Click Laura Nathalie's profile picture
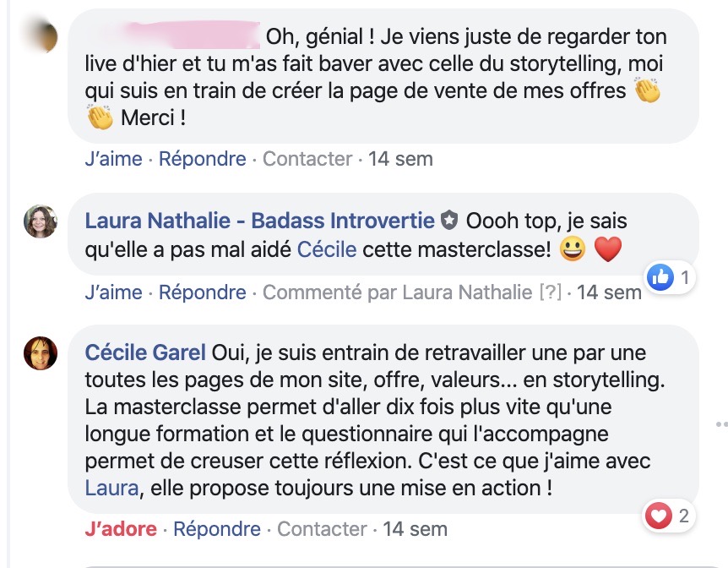Image resolution: width=728 pixels, height=568 pixels. point(41,222)
